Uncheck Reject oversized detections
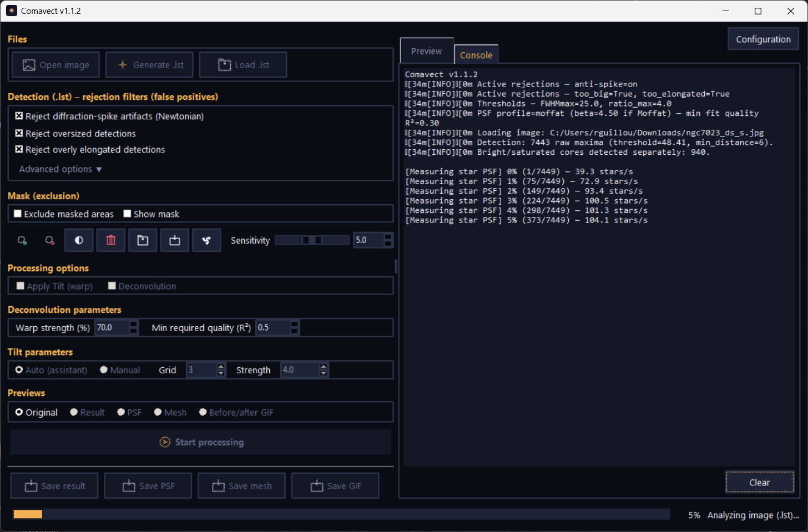Viewport: 808px width, 532px height. (x=19, y=133)
